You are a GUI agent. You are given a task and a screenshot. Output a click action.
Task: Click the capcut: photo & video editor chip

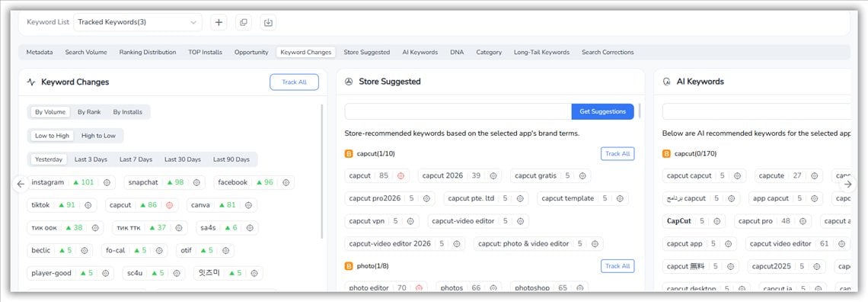(538, 244)
